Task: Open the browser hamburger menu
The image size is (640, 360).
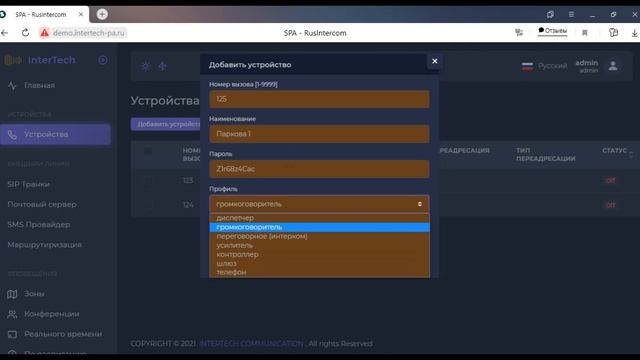Action: tap(571, 14)
